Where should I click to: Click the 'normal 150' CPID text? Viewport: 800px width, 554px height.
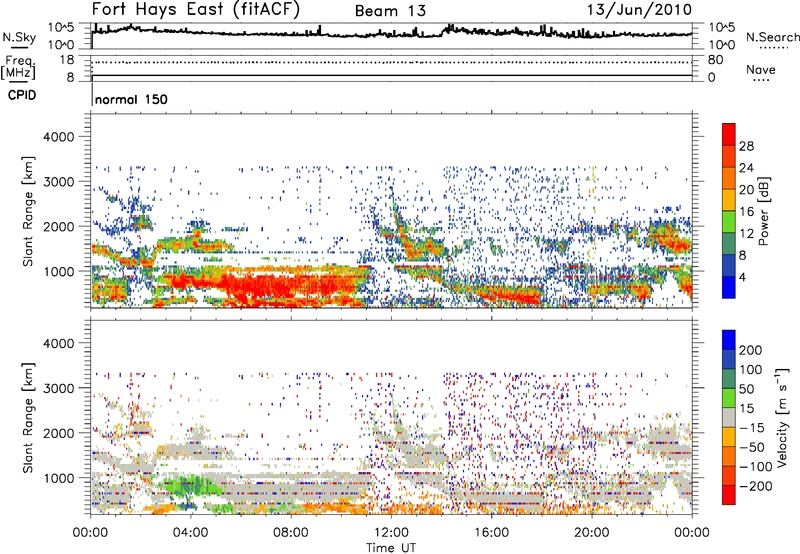131,99
